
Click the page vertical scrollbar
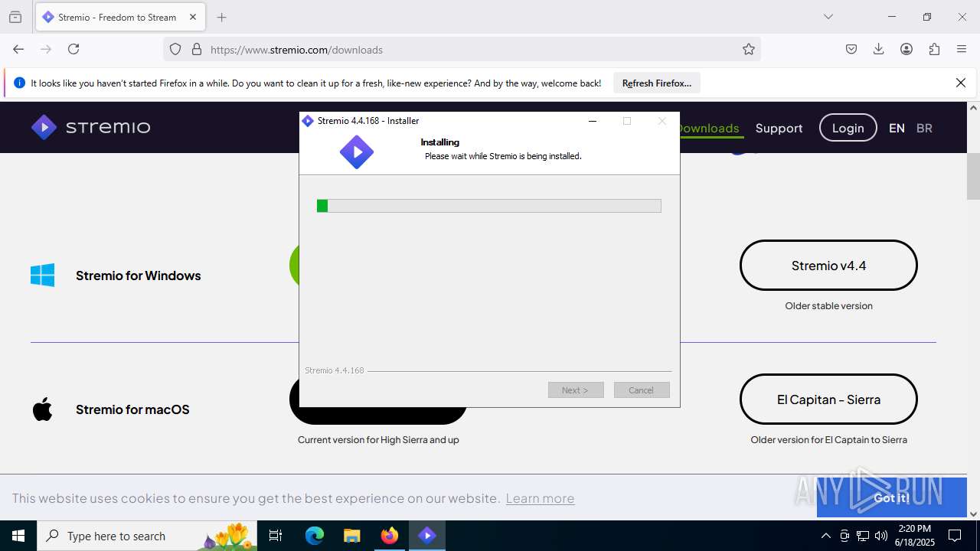tap(973, 176)
